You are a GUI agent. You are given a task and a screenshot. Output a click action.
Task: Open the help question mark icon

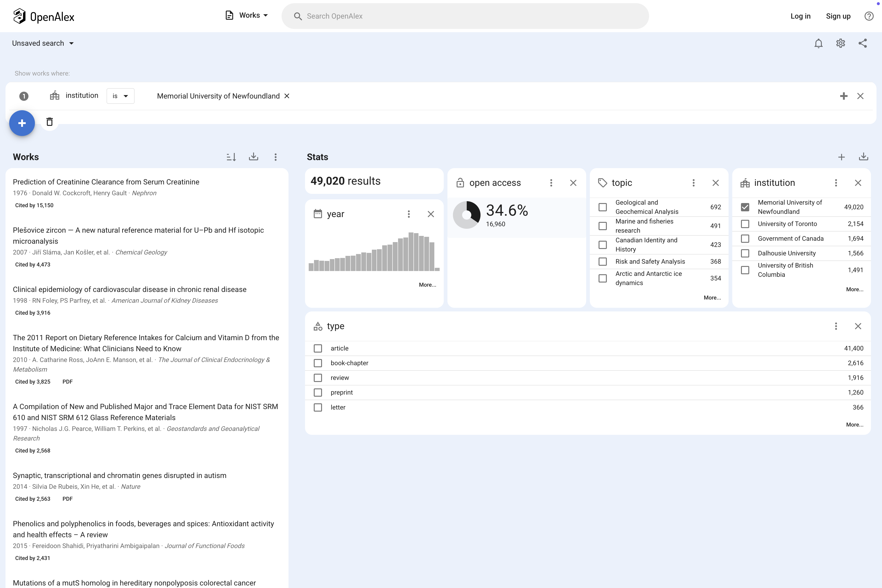(868, 16)
